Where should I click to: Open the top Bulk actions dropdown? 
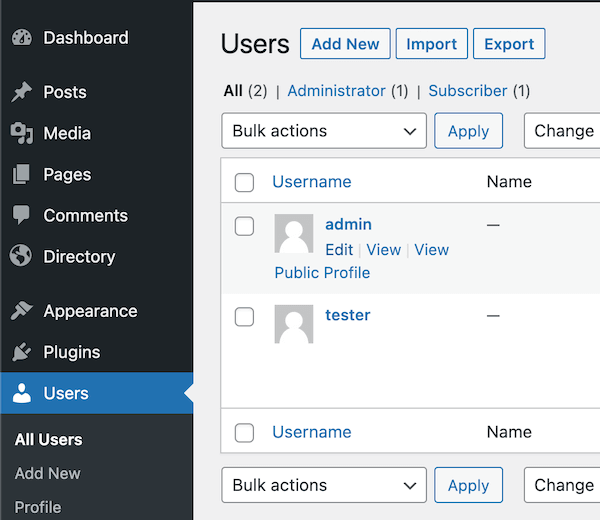[x=323, y=131]
